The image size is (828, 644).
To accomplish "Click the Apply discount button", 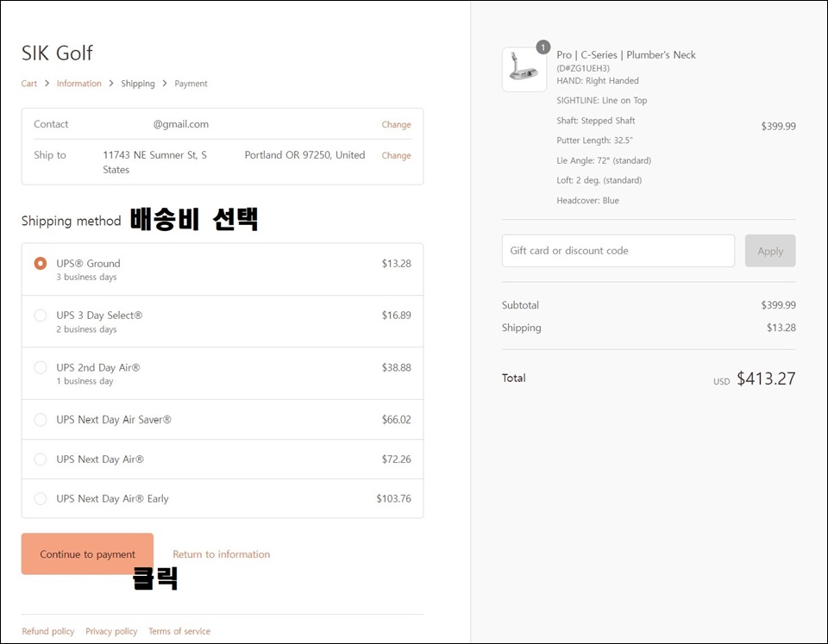I will tap(770, 251).
